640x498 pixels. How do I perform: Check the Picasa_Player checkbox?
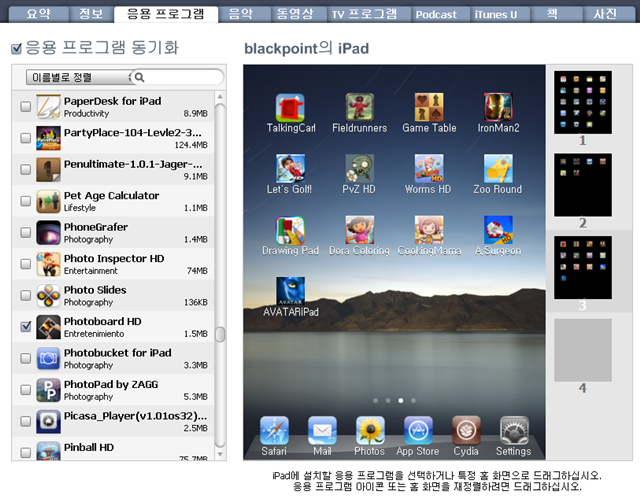[x=25, y=421]
